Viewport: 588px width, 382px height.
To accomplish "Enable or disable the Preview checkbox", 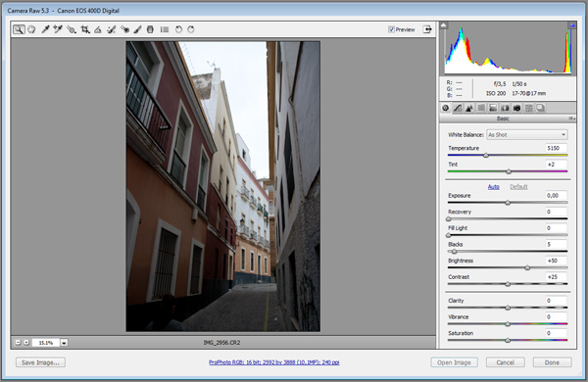I will pos(391,29).
